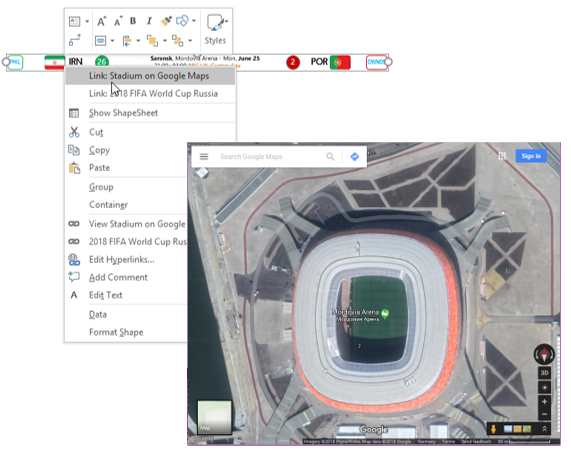Click the show my location button

point(544,387)
